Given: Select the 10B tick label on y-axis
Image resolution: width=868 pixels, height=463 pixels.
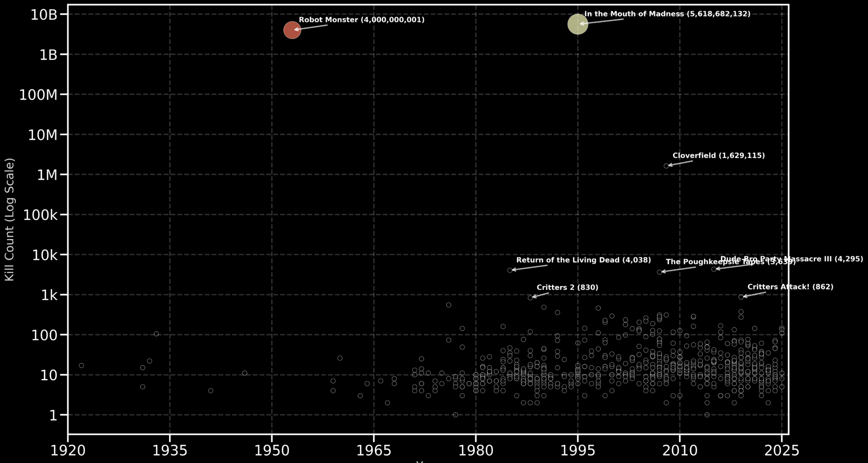Looking at the screenshot, I should pyautogui.click(x=43, y=14).
